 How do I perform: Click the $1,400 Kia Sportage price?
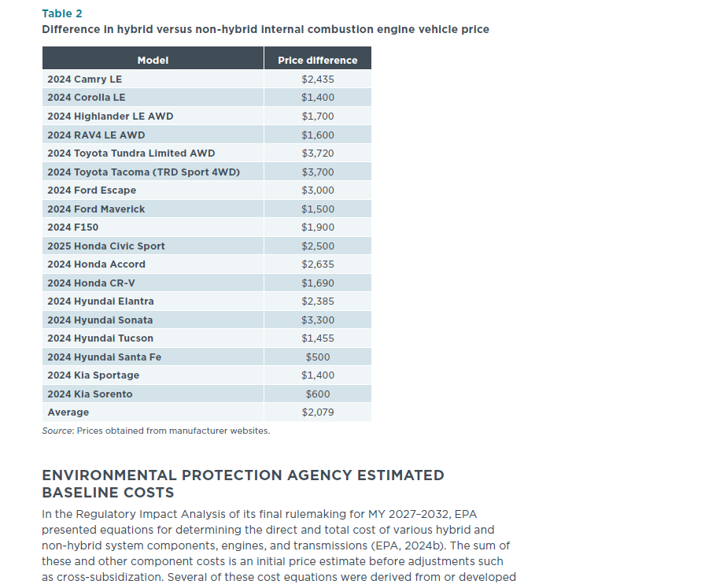[x=318, y=375]
